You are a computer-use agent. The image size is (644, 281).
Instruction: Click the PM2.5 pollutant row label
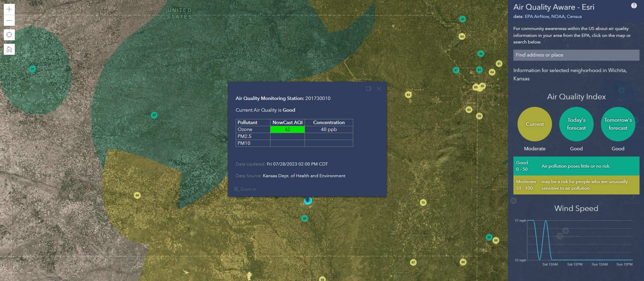point(244,136)
